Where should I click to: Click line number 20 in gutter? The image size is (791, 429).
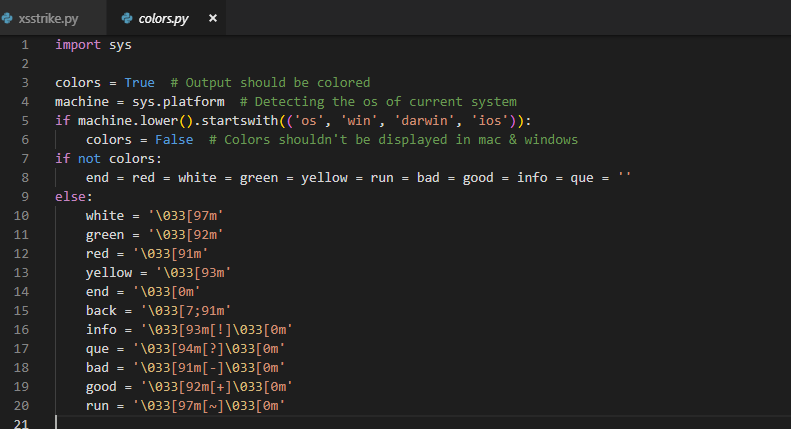[21, 406]
